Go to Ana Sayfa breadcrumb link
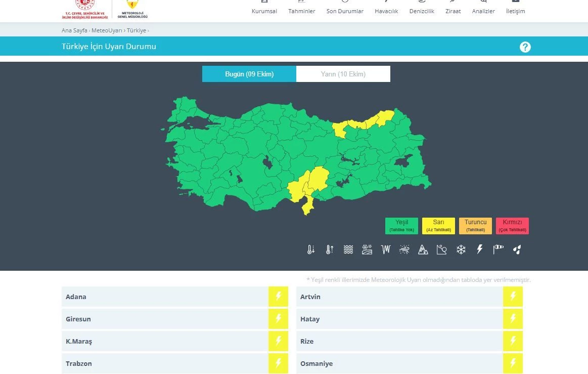588x374 pixels. pos(74,30)
